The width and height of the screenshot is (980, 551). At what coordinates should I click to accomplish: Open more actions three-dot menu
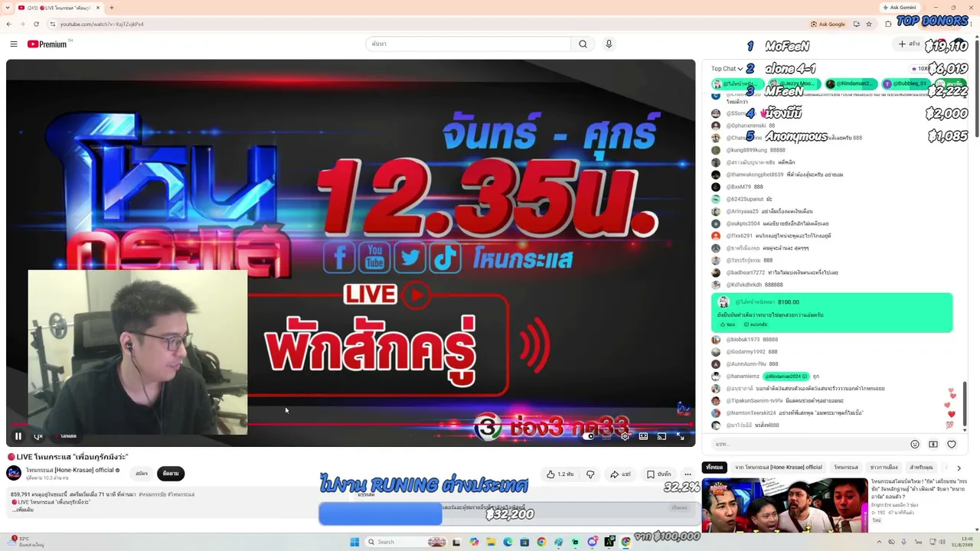688,474
